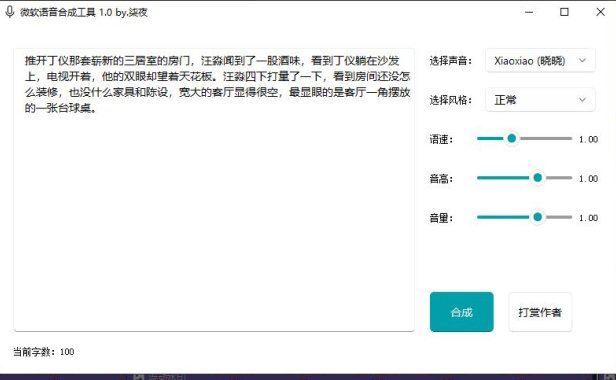Click the 语速 speed slider handle
The width and height of the screenshot is (616, 380).
(512, 138)
